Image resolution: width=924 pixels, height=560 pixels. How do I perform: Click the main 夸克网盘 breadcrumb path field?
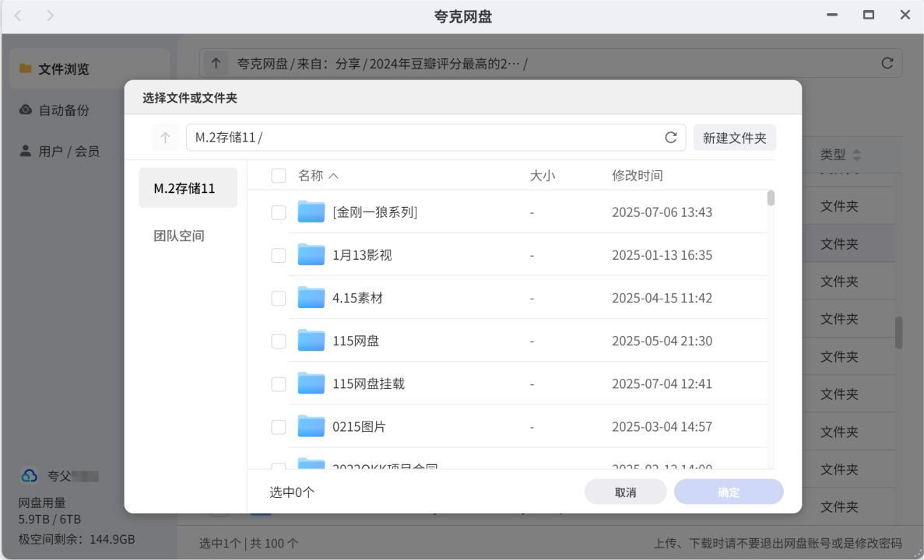pyautogui.click(x=550, y=63)
